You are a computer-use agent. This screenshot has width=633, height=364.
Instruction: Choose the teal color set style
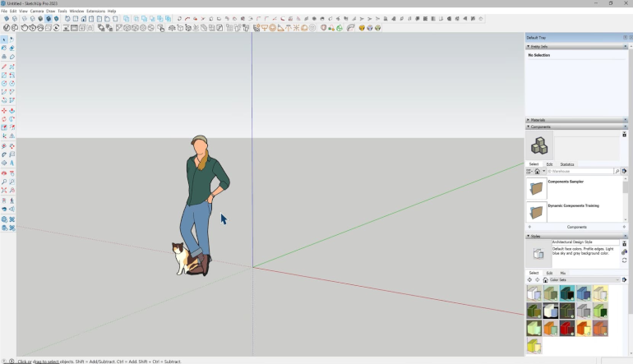click(566, 293)
